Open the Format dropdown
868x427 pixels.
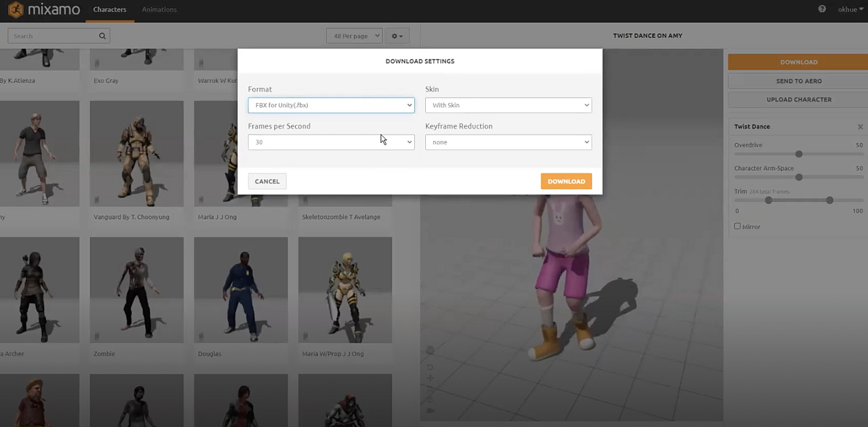[331, 105]
